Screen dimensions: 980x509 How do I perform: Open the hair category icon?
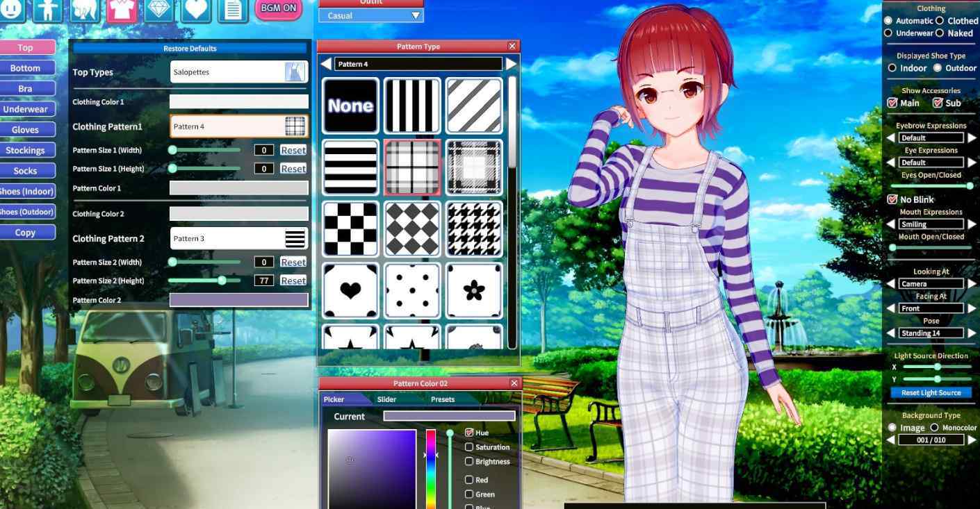coord(85,9)
